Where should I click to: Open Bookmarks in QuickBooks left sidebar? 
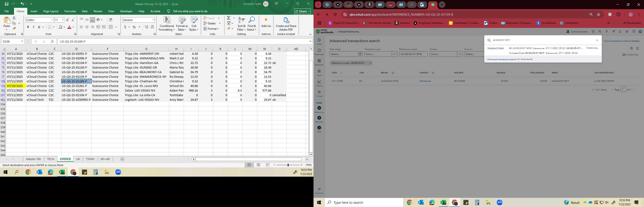point(319,52)
